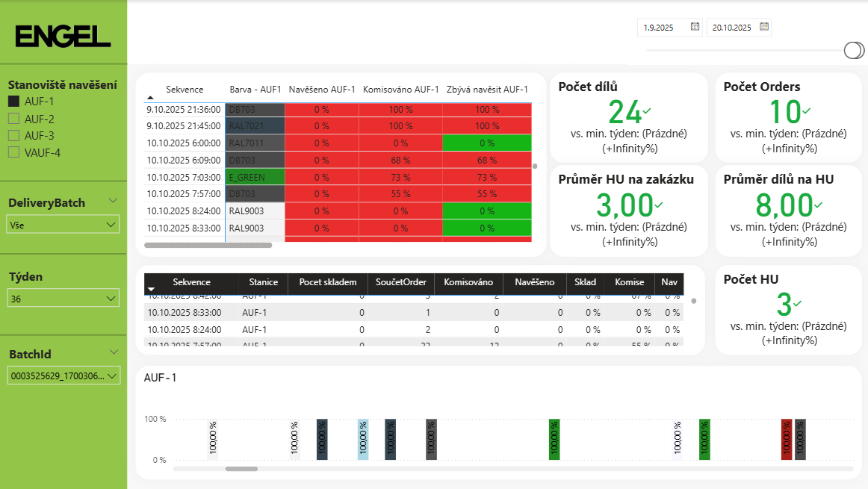
Task: Click green check icon beside Počet HU value
Action: tap(797, 303)
